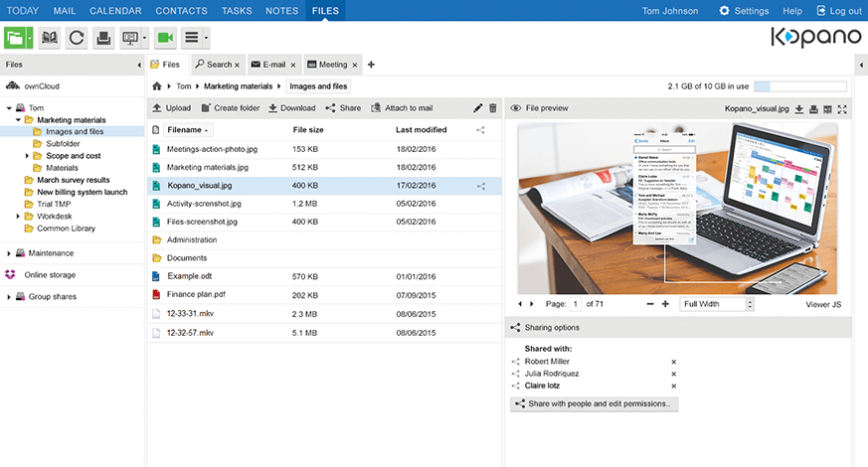Expand the Workdesk folder
The image size is (868, 467).
[x=18, y=217]
